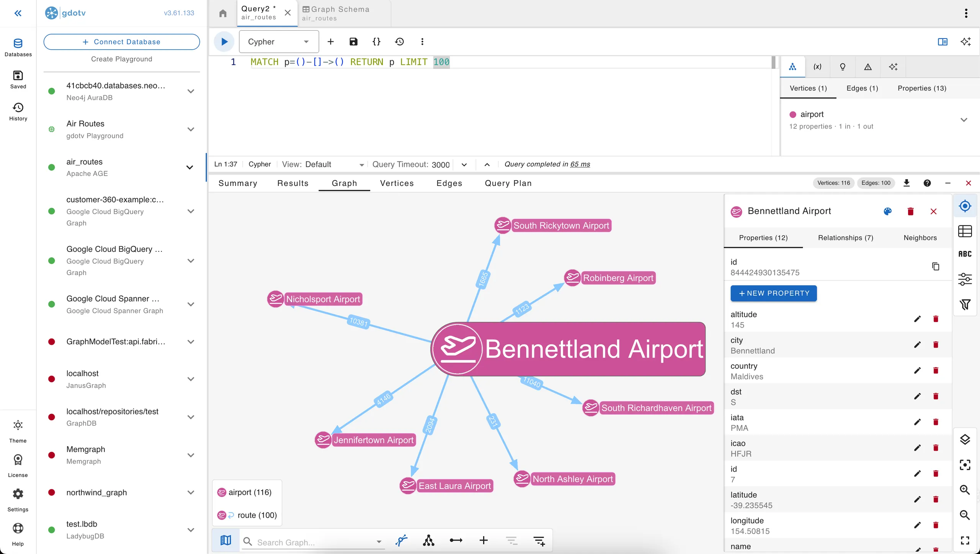Close the Bennettland Airport details panel

coord(934,212)
